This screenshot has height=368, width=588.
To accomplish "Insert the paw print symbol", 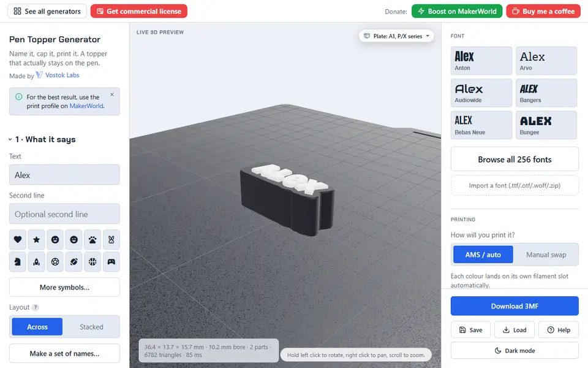I will 92,240.
